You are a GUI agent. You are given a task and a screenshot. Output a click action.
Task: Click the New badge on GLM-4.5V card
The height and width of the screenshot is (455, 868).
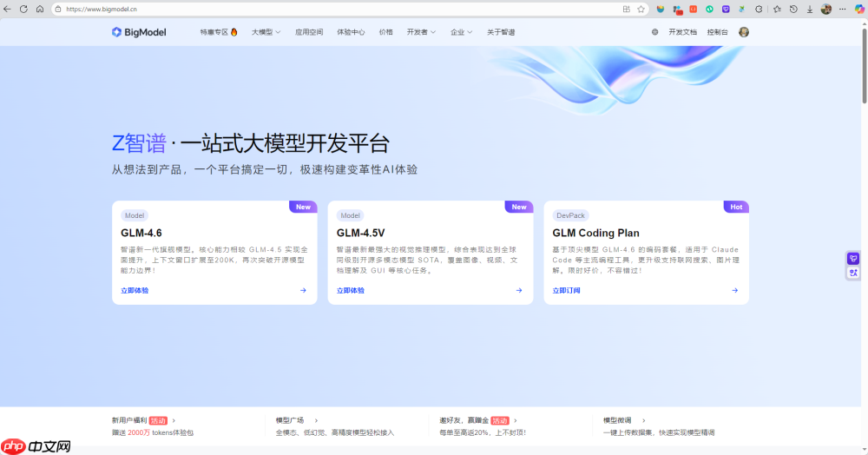519,207
